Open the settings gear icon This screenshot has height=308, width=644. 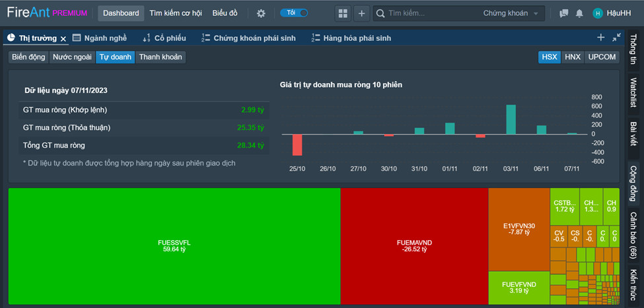261,13
